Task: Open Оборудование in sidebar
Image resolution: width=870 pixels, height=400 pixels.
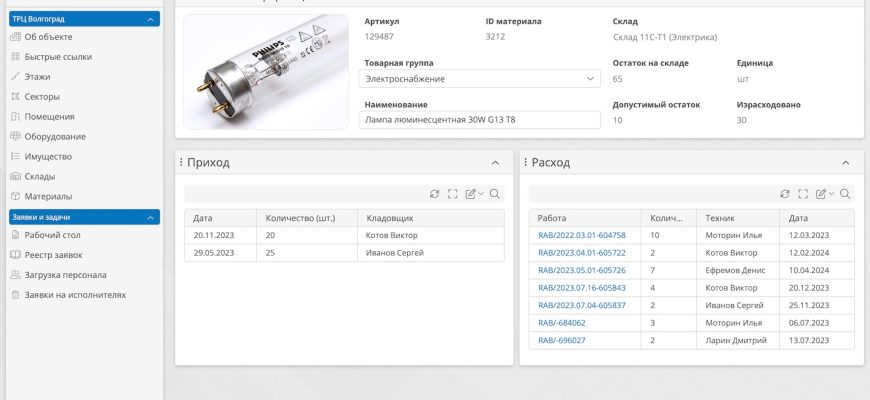Action: (x=55, y=136)
